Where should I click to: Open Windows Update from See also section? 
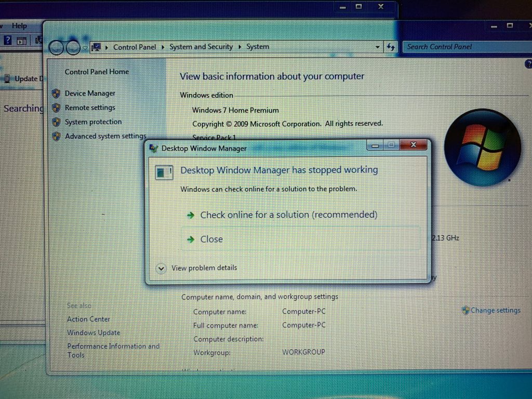[x=94, y=332]
